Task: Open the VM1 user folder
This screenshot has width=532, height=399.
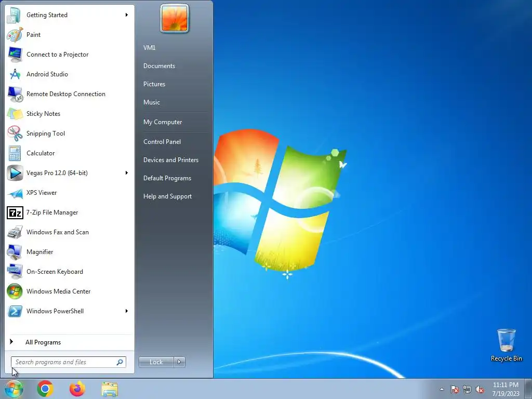Action: 149,47
